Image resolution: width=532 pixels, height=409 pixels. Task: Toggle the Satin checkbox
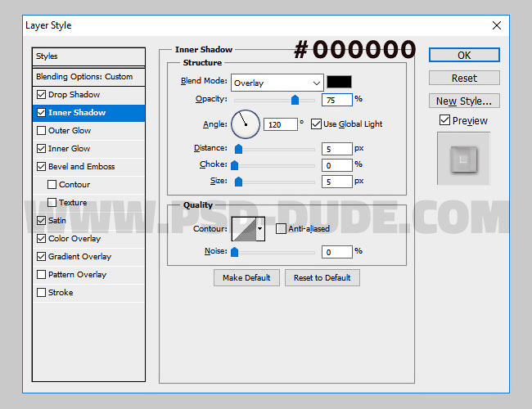coord(41,220)
